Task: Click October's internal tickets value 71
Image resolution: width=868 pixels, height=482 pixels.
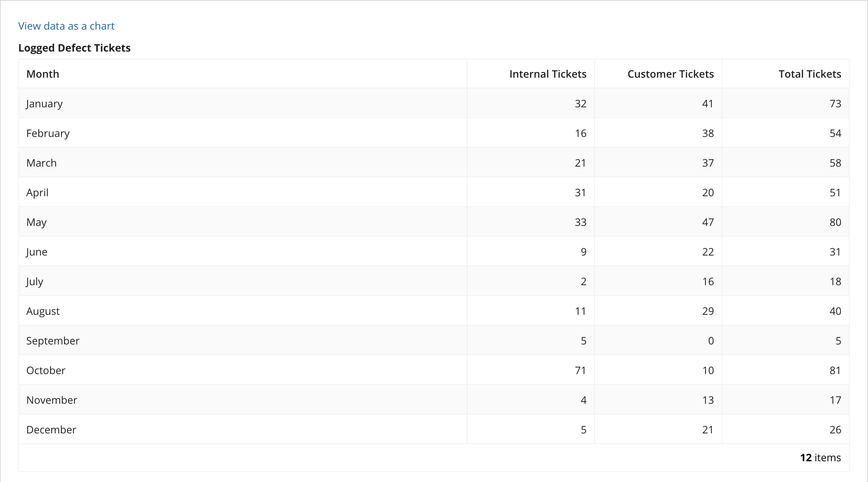Action: (580, 371)
